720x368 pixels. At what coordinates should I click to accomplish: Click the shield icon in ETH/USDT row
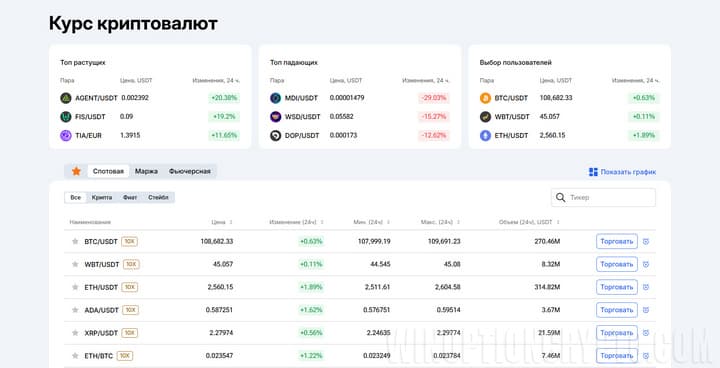click(646, 287)
